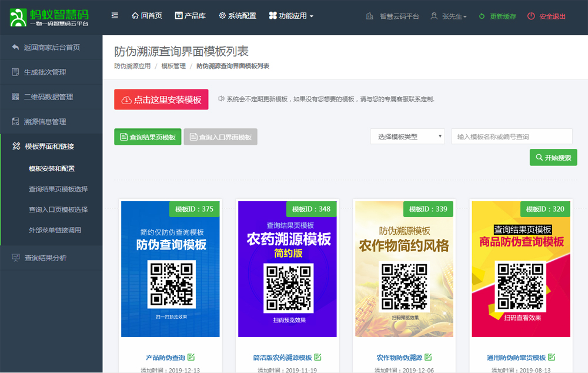Open the 产品防伪查询 template title link
This screenshot has width=588, height=373.
pyautogui.click(x=166, y=358)
